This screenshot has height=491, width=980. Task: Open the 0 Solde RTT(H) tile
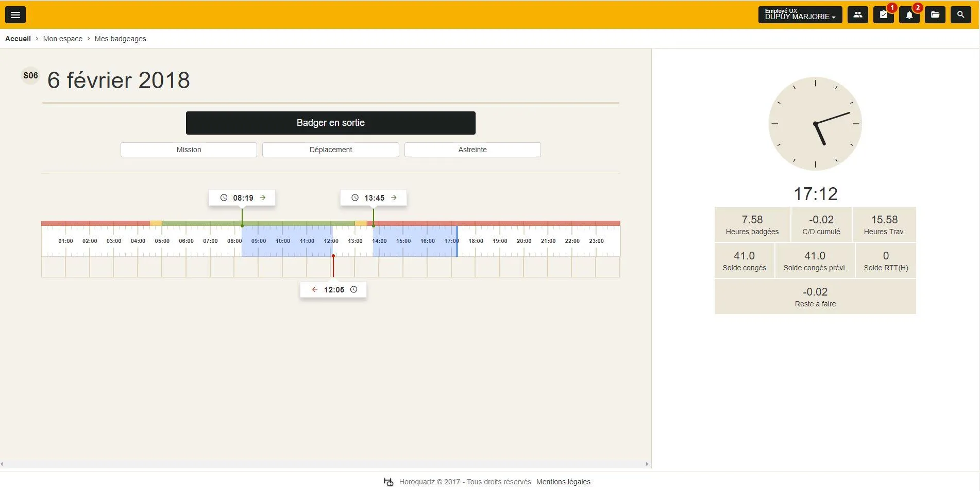[x=886, y=261]
